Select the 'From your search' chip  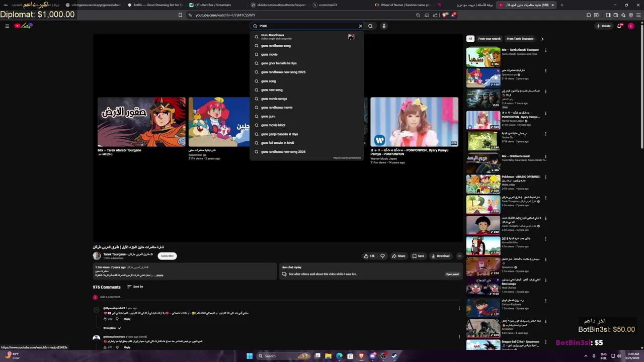tap(489, 39)
